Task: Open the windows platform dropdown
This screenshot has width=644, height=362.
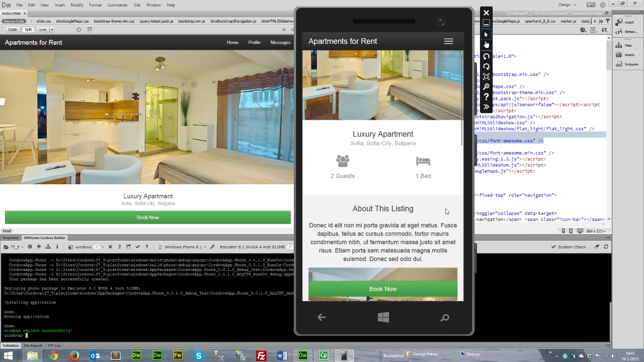Action: click(86, 247)
